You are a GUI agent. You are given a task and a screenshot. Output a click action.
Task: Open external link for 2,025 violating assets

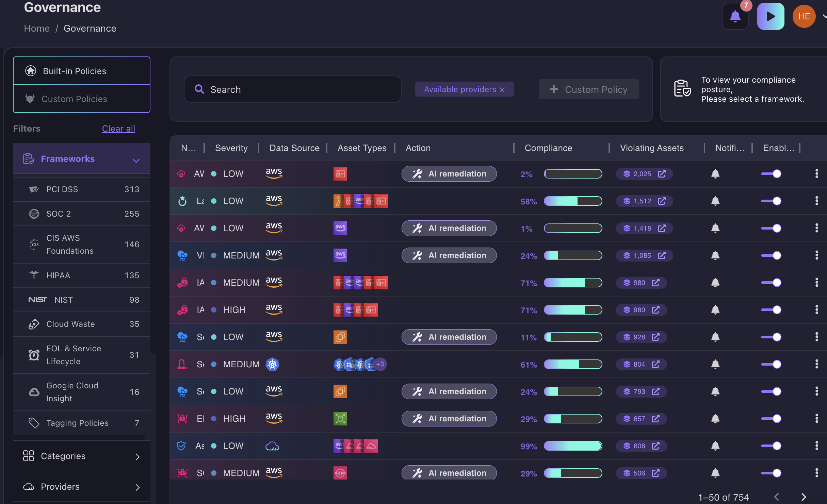click(662, 174)
